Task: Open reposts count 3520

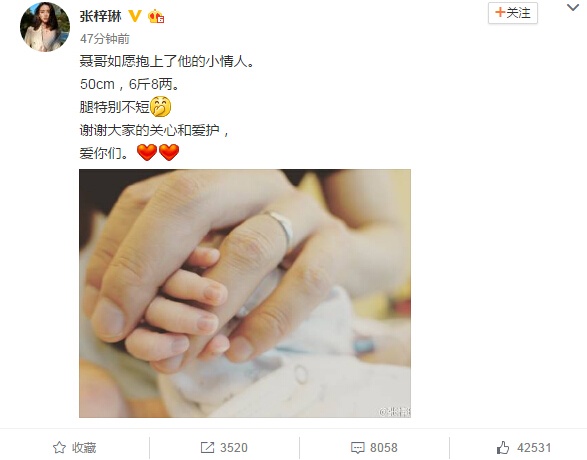Action: point(224,447)
